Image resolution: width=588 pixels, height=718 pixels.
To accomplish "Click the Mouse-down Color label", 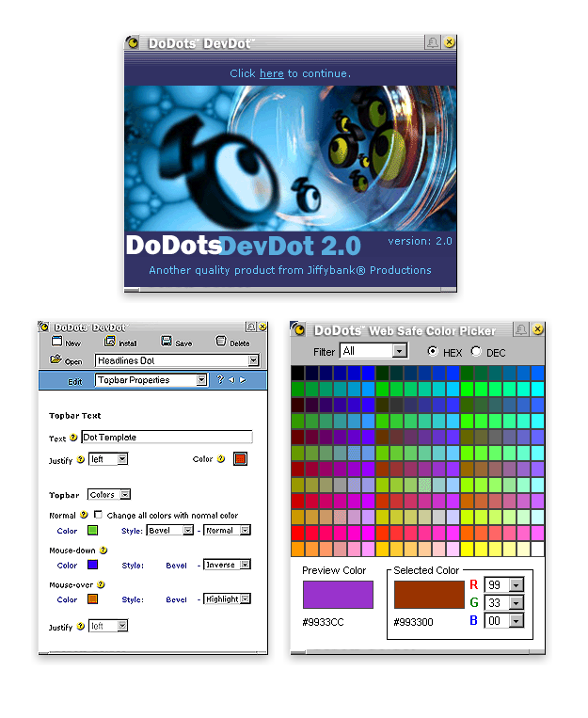I will [67, 565].
